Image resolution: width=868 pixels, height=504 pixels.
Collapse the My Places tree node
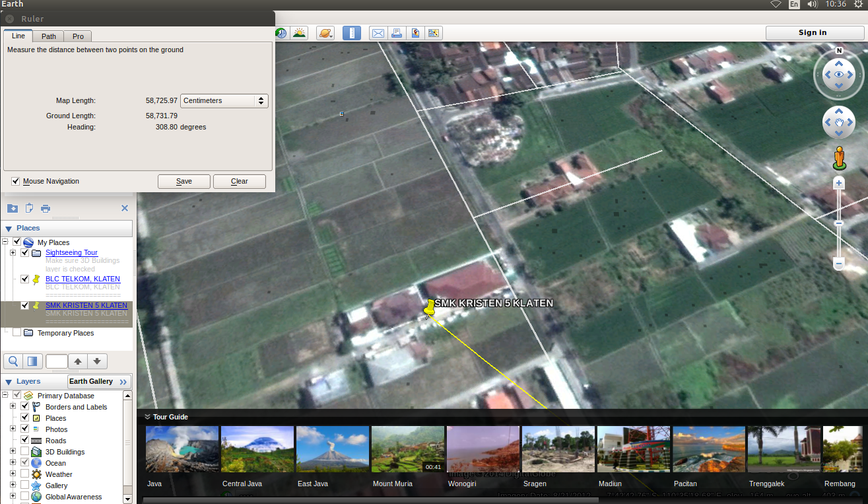click(x=5, y=242)
